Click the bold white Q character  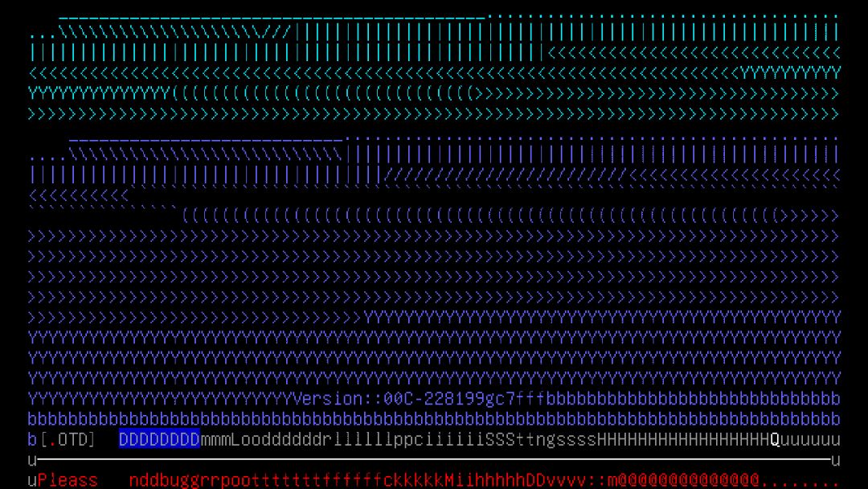coord(775,440)
